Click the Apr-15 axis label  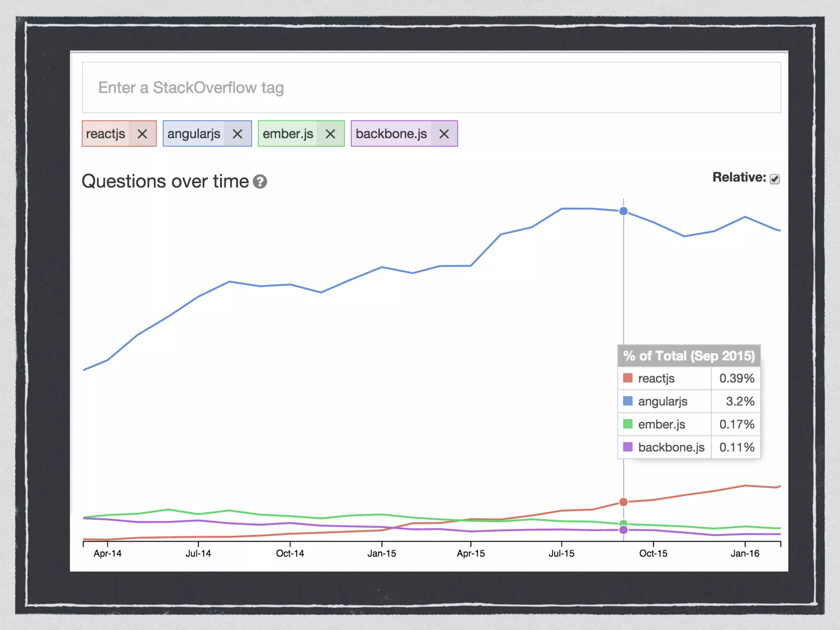(x=471, y=553)
